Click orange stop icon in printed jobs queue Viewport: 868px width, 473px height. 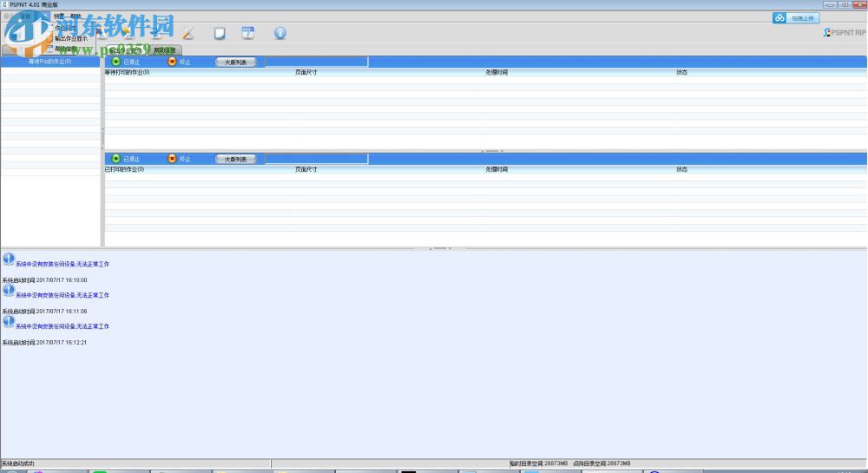tap(172, 159)
